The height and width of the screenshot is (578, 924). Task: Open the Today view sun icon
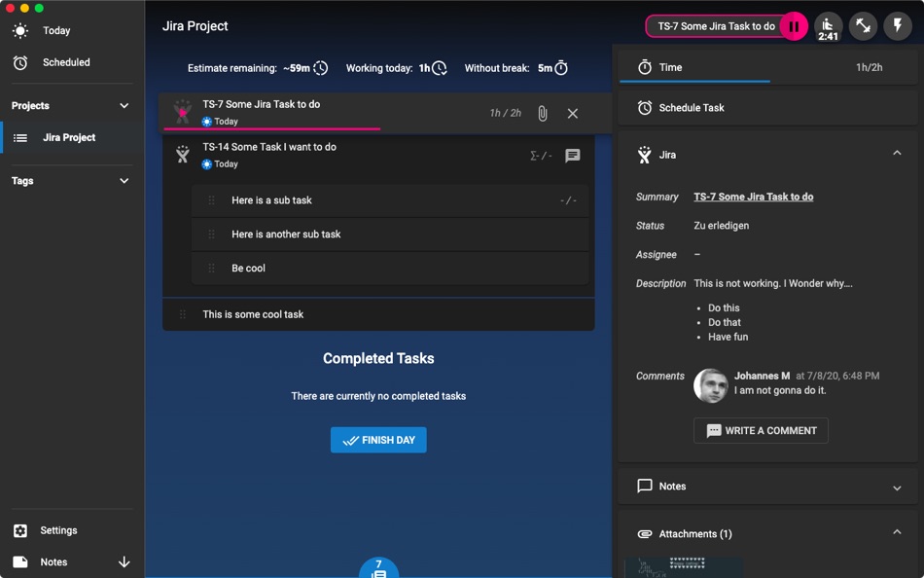pyautogui.click(x=20, y=31)
